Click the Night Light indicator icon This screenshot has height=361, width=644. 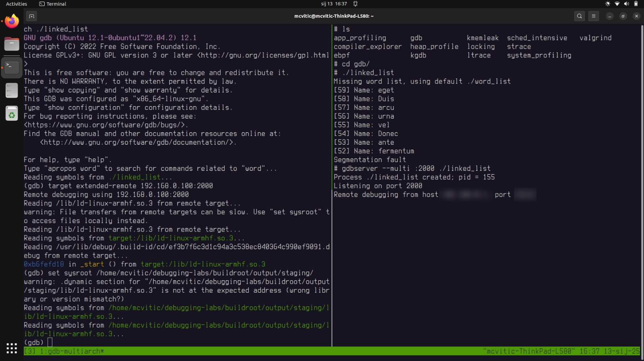point(607,4)
